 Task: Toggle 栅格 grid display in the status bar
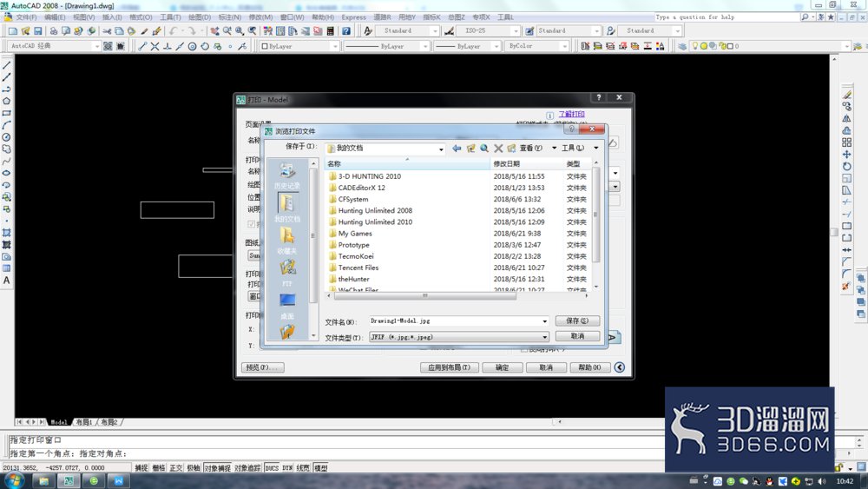tap(158, 468)
